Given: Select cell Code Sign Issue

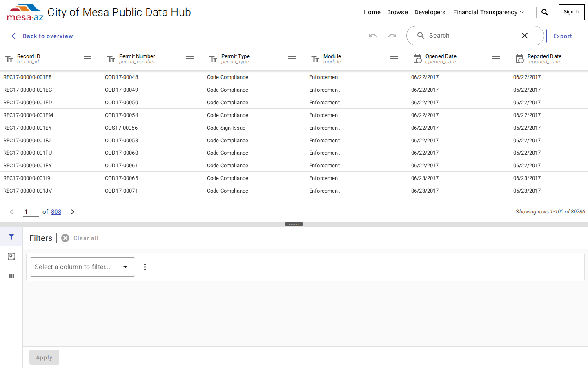Looking at the screenshot, I should point(255,128).
